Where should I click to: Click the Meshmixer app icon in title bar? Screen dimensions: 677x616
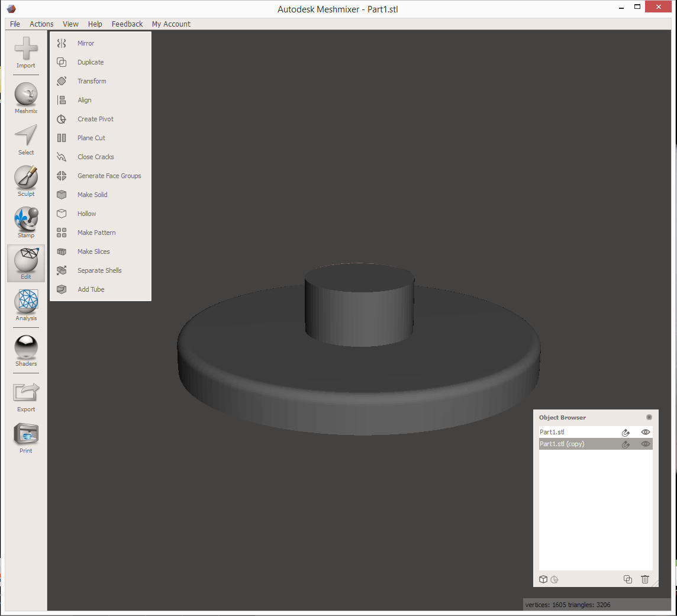11,9
